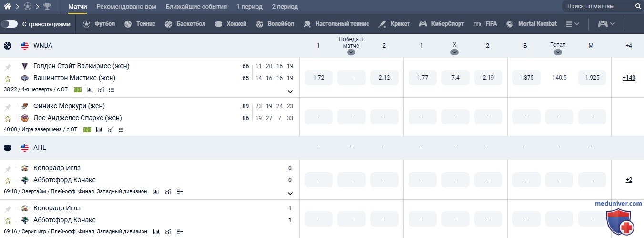
Task: Star the 69:18 Абботсфорд Кэнакс overtime match
Action: coord(8,181)
